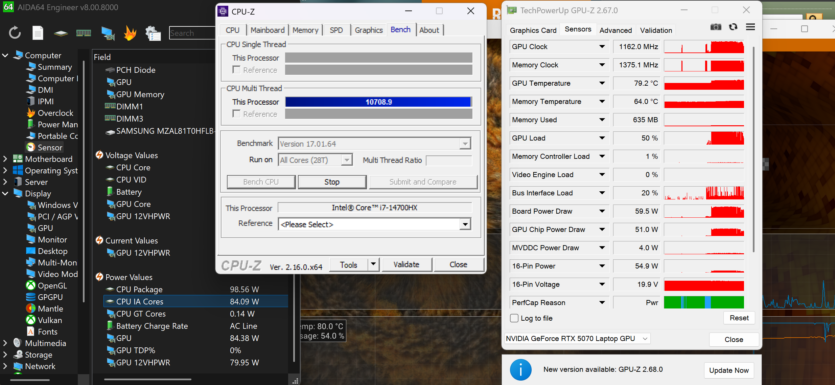This screenshot has height=385, width=835.
Task: Stop the running CPU-Z benchmark
Action: pyautogui.click(x=332, y=182)
